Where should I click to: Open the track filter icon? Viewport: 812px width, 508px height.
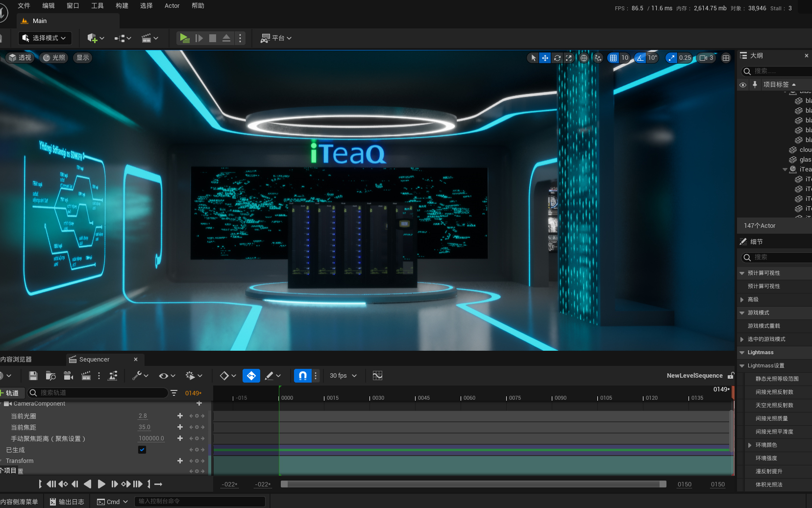click(x=174, y=393)
